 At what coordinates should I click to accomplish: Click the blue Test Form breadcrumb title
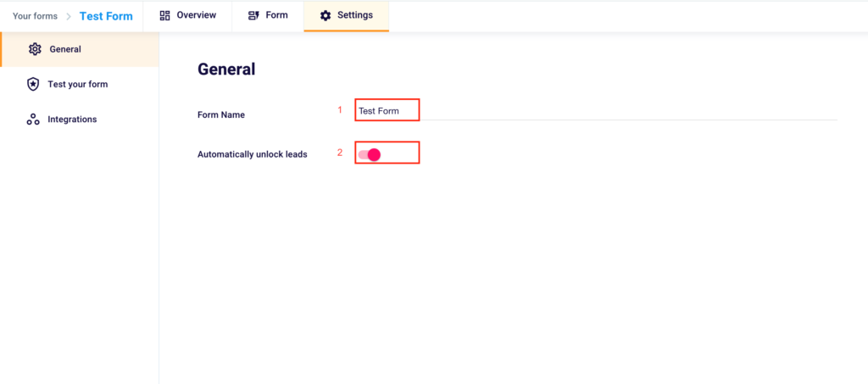tap(106, 16)
